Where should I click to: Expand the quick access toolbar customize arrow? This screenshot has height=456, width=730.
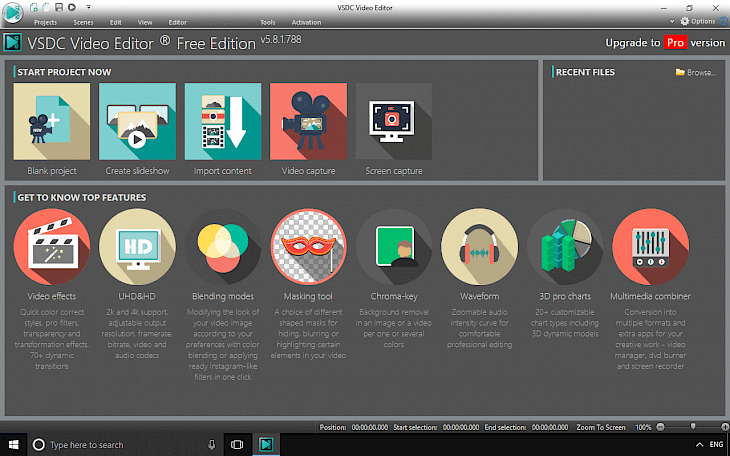(x=88, y=7)
